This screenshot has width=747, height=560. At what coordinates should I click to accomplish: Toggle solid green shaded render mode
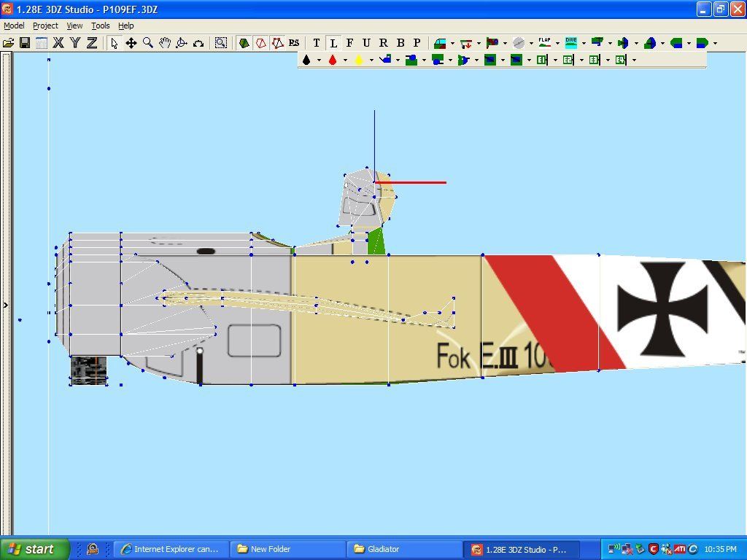244,43
